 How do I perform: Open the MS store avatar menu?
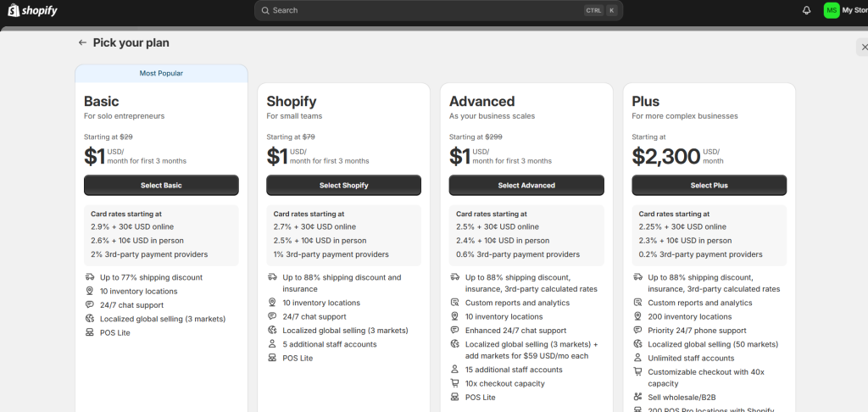pos(832,10)
